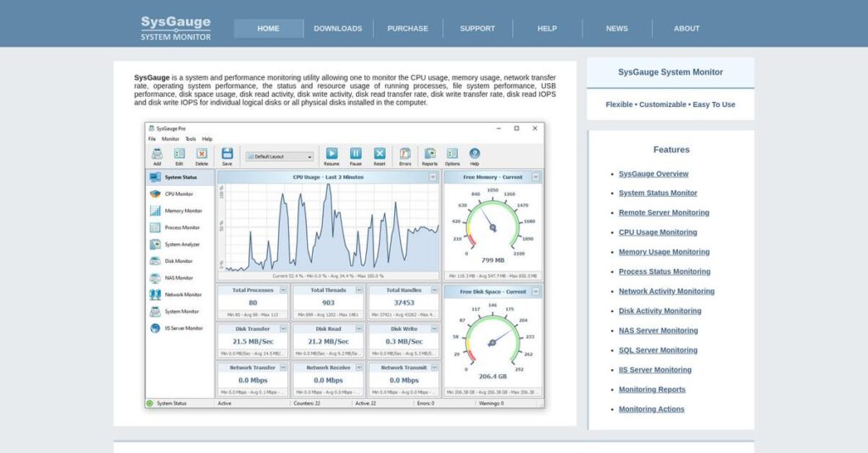Go to the DOWNLOADS navigation tab
This screenshot has height=453, width=868.
(338, 28)
